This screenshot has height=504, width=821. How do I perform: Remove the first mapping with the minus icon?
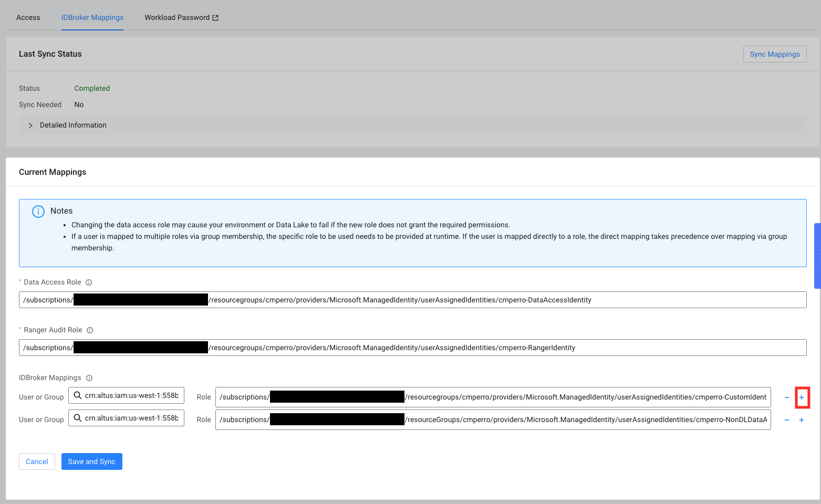click(x=786, y=397)
